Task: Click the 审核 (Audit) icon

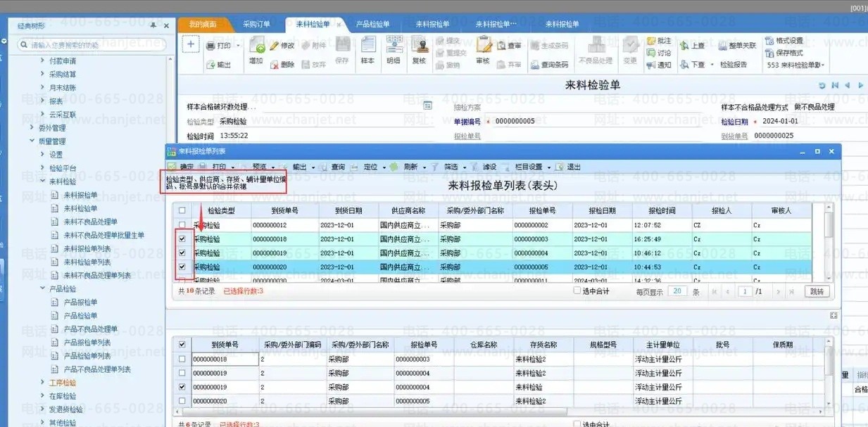Action: pos(482,51)
